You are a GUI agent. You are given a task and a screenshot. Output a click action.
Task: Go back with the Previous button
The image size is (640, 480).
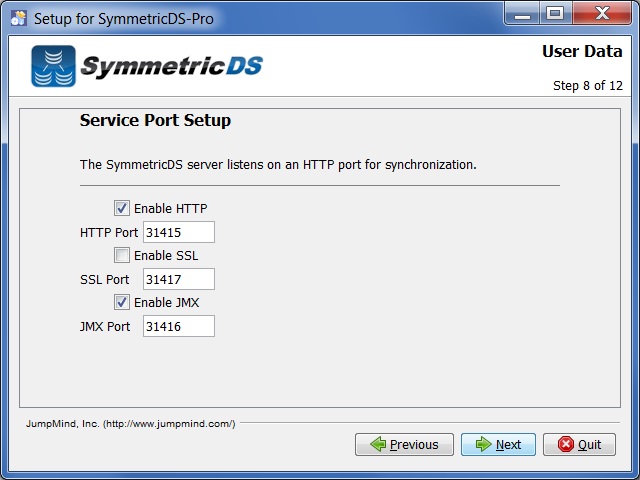[x=404, y=444]
